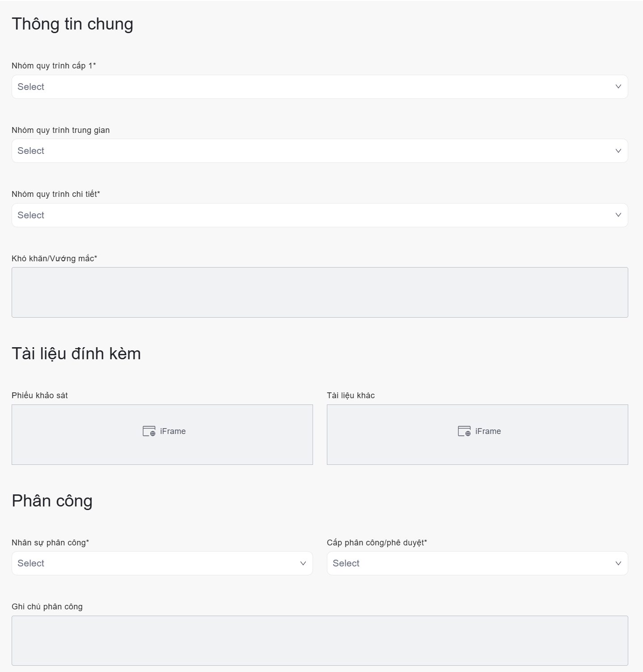
Task: Click the Cấp phân công/phê duyệt label
Action: click(x=376, y=543)
